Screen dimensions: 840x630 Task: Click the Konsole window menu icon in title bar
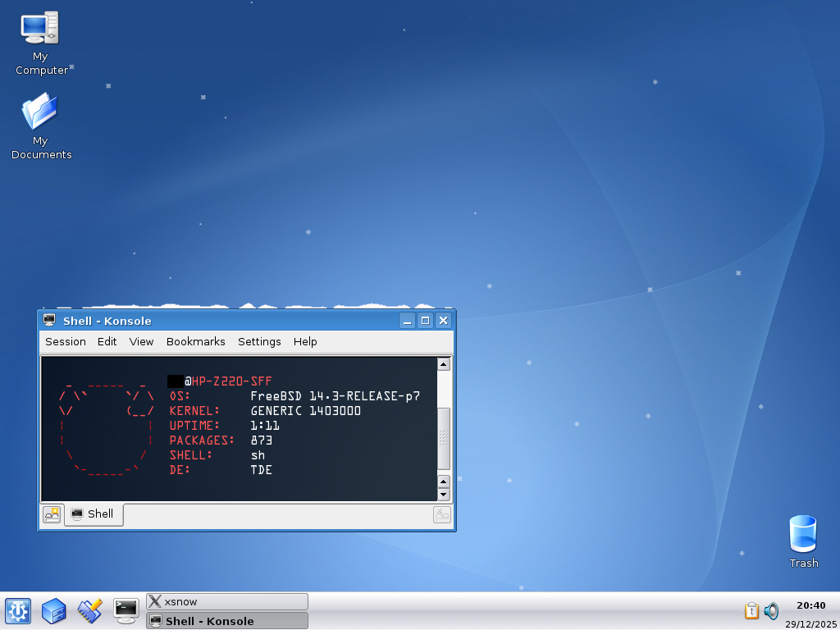pos(49,320)
